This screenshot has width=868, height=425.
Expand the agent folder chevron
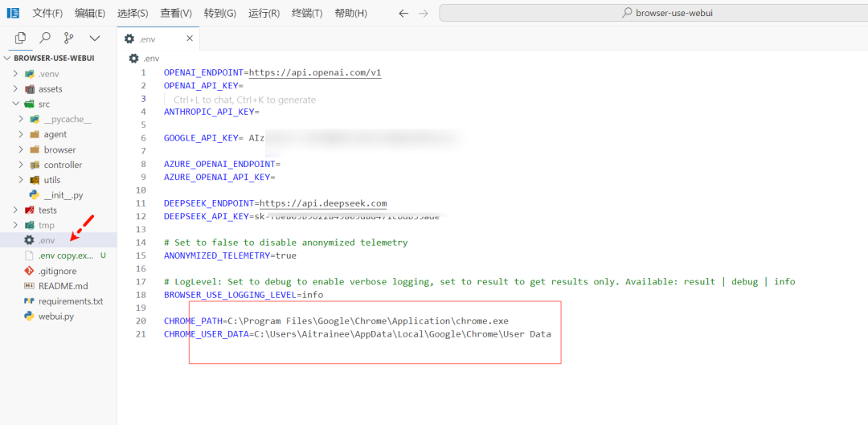click(21, 134)
